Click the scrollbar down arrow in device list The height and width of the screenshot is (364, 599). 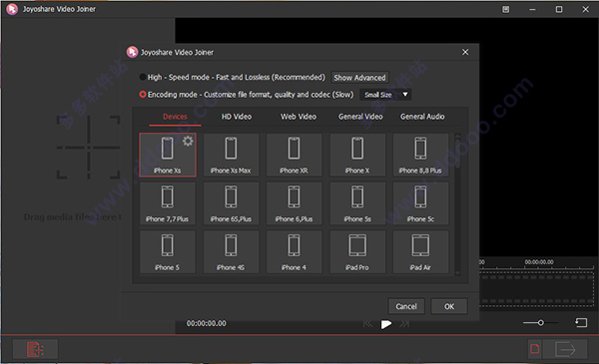(x=457, y=273)
